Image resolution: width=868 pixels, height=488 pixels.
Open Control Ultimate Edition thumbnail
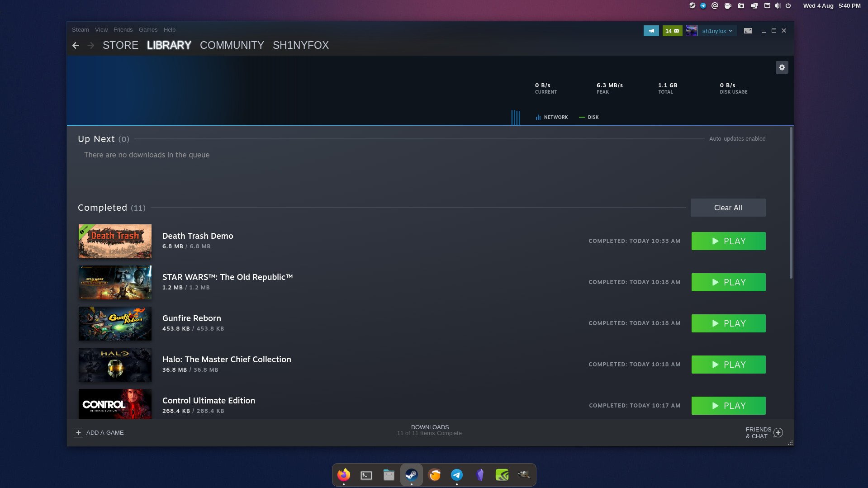click(115, 404)
